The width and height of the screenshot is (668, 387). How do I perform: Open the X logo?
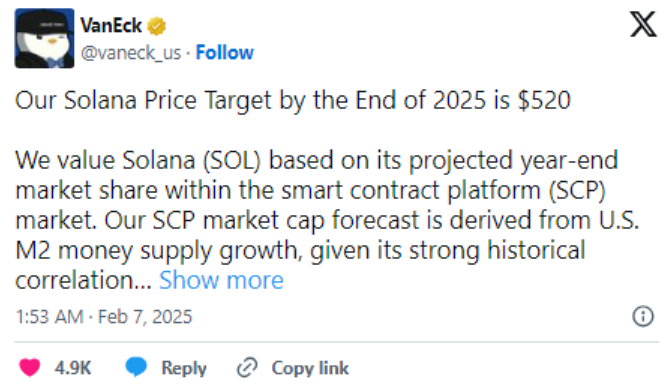643,24
